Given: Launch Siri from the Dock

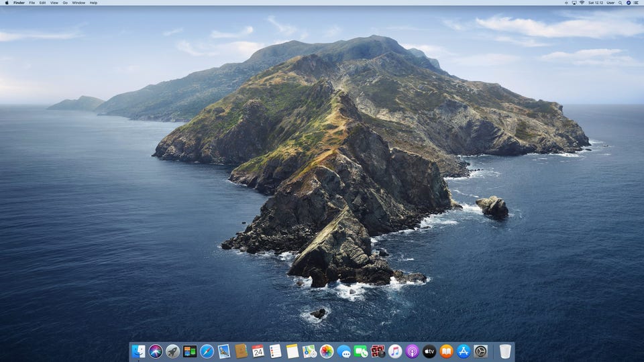Looking at the screenshot, I should [156, 351].
